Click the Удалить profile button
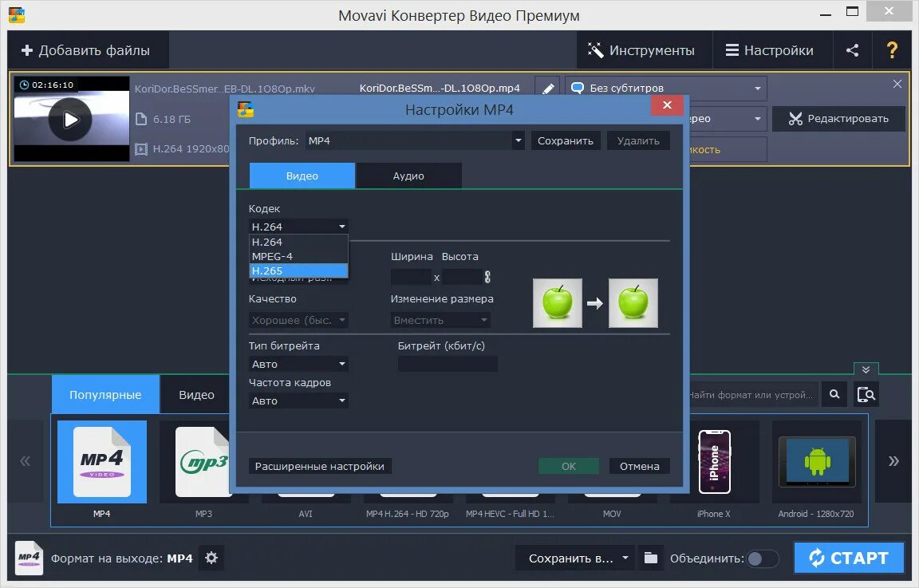The width and height of the screenshot is (919, 588). coord(638,140)
